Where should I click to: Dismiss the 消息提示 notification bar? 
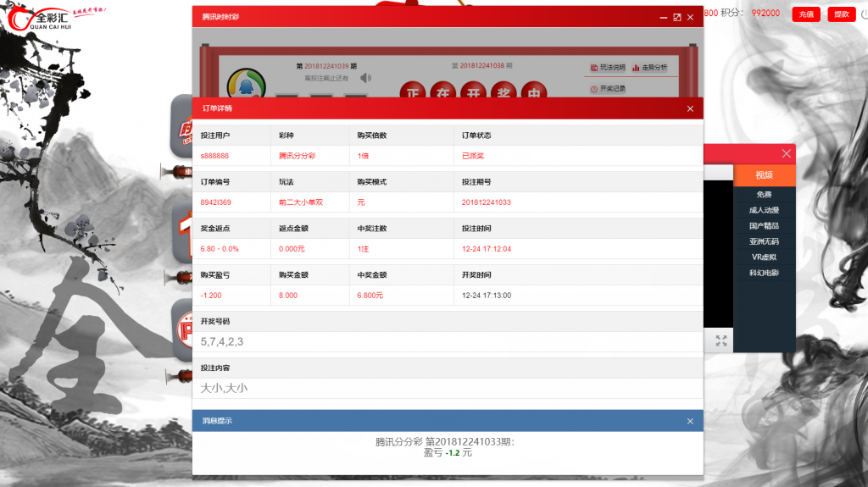pyautogui.click(x=690, y=421)
